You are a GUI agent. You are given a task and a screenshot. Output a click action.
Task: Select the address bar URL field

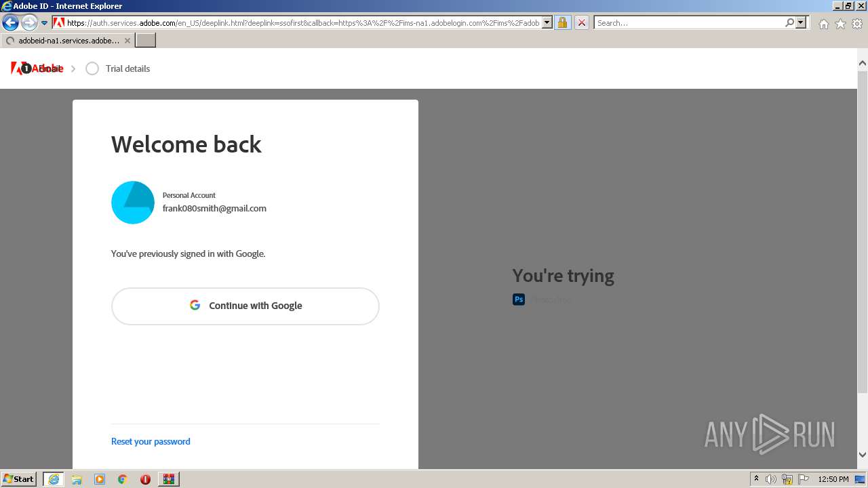pyautogui.click(x=303, y=22)
